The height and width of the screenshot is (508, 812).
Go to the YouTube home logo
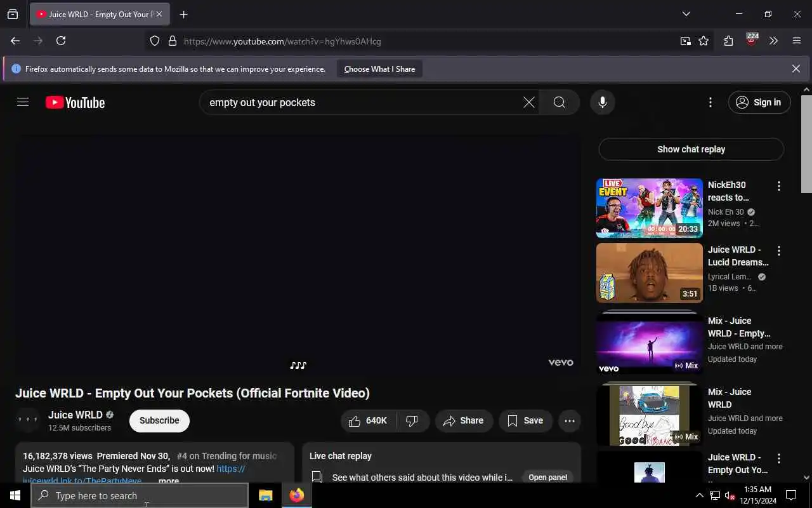(75, 102)
